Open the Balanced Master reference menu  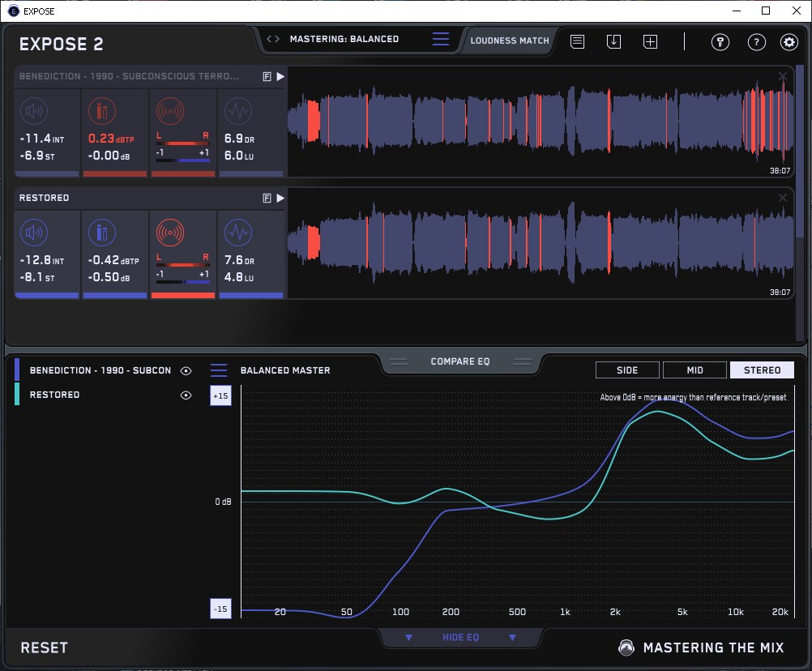219,370
